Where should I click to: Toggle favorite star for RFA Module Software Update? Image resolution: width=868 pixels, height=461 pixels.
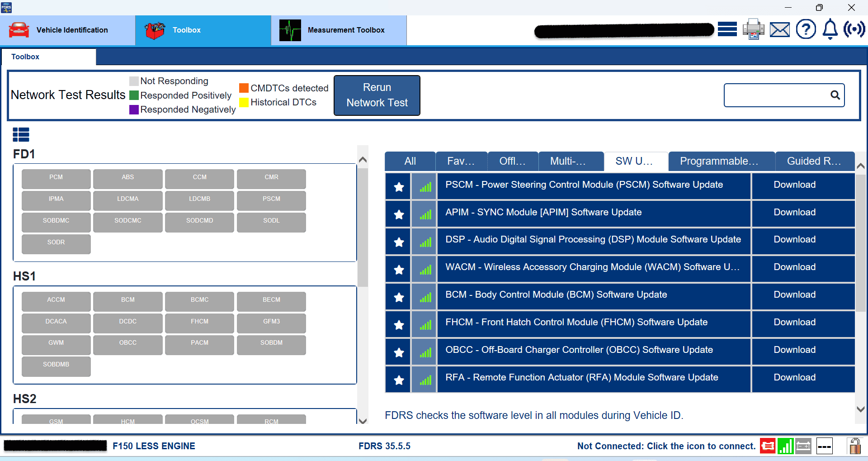coord(398,380)
